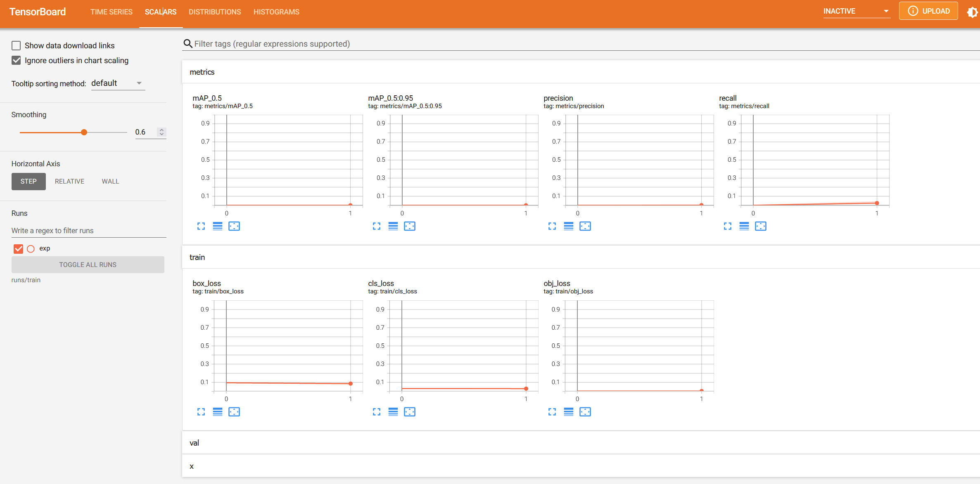This screenshot has width=980, height=484.
Task: Expand recall chart to full size
Action: (x=728, y=226)
